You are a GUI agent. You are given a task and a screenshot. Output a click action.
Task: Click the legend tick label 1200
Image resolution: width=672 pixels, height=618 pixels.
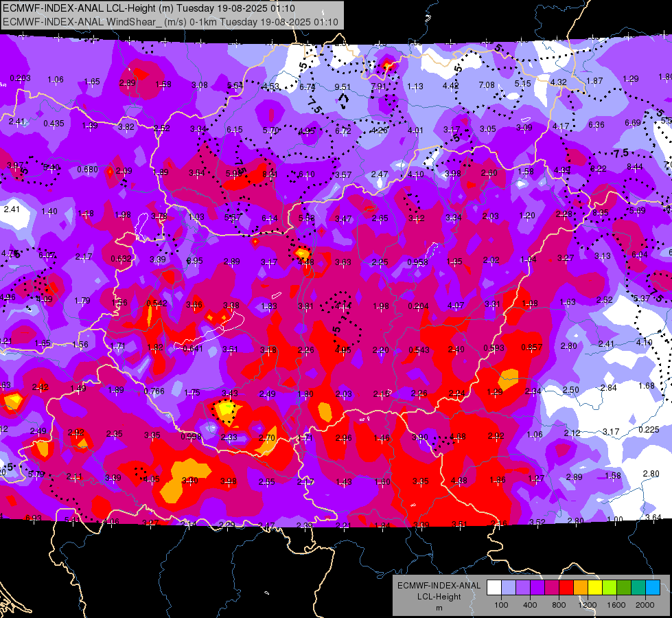click(x=587, y=605)
